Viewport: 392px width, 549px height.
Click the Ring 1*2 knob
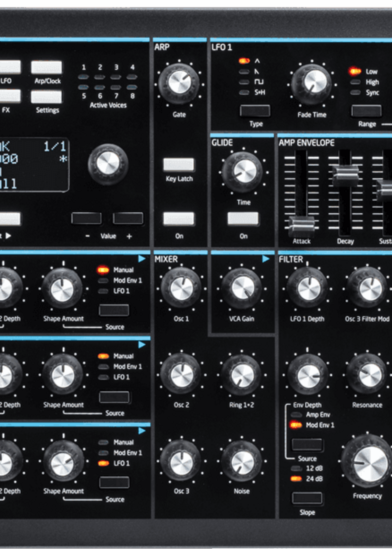(x=242, y=375)
